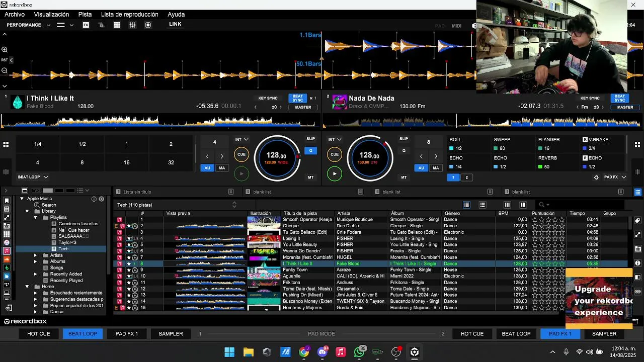Toggle deck 2 quantize Q button
This screenshot has height=362, width=644.
[x=404, y=150]
